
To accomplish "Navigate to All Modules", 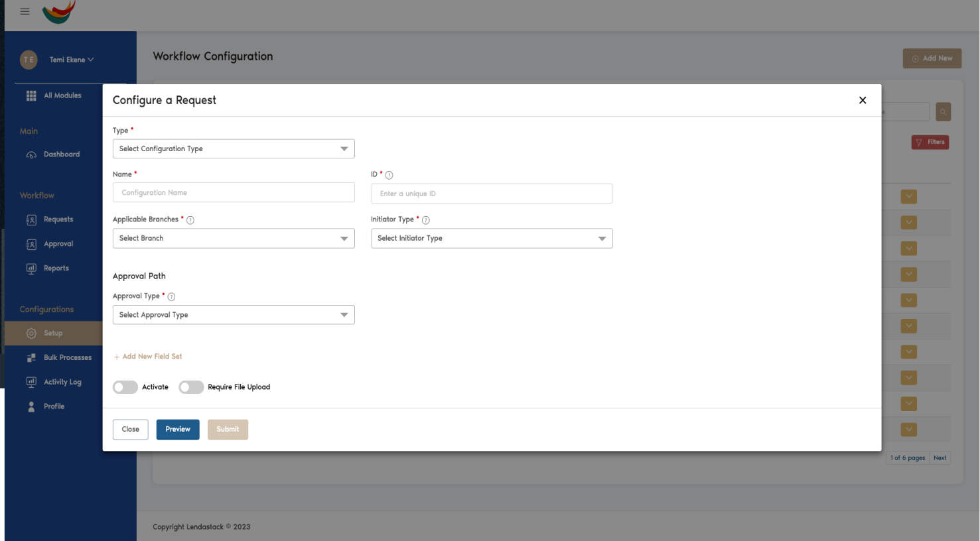I will point(62,95).
